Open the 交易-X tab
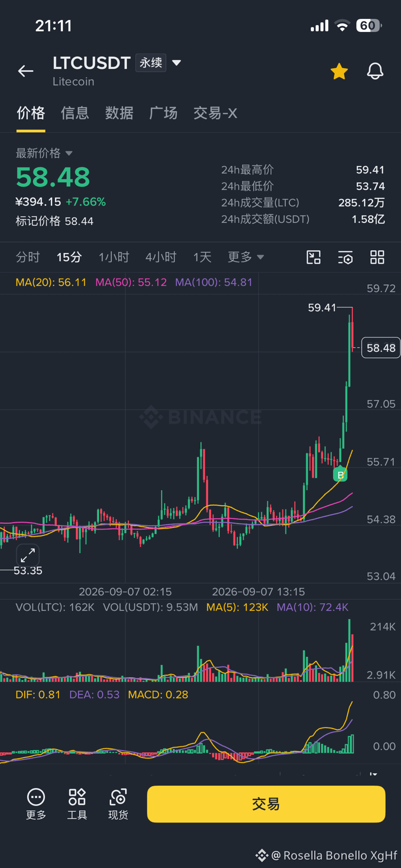 tap(215, 113)
